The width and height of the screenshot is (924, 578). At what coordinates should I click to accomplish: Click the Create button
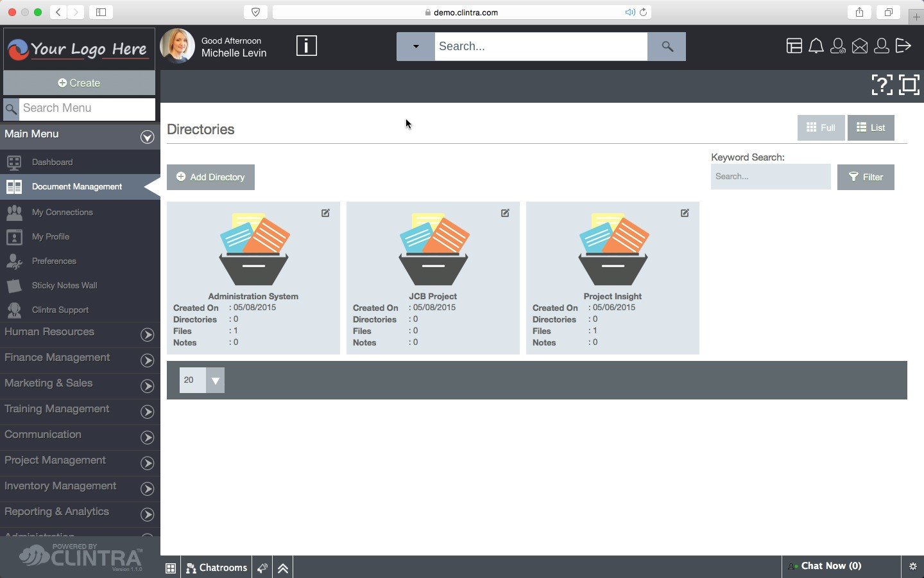[79, 83]
